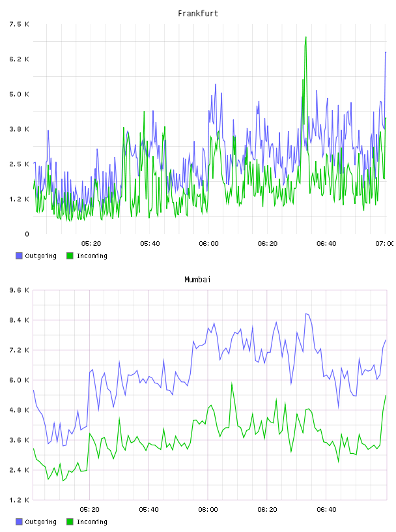Click the 6.0 K label on Mumbai axis
Image resolution: width=396 pixels, height=532 pixels.
(x=19, y=380)
